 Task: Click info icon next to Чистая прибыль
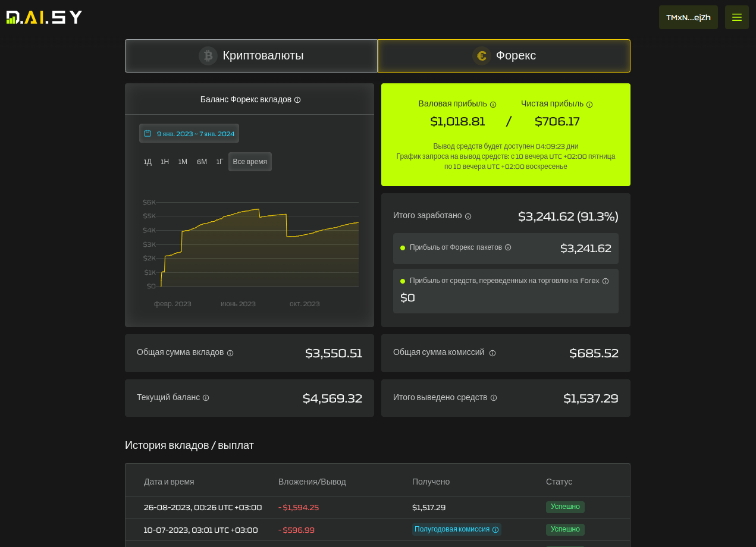click(589, 105)
